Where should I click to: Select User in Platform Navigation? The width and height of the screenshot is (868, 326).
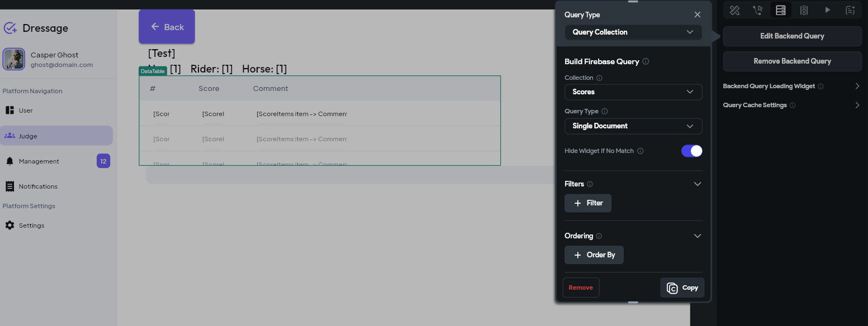pyautogui.click(x=25, y=110)
